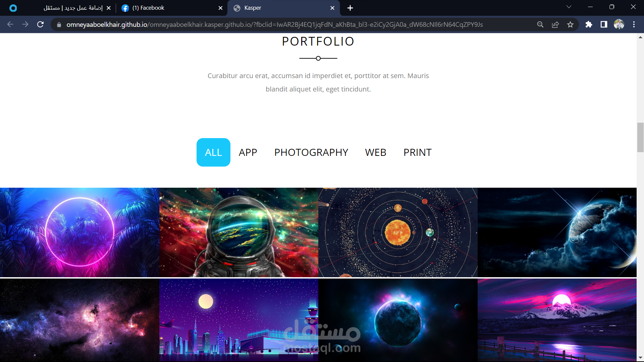Filter portfolio by PRINT

click(418, 152)
